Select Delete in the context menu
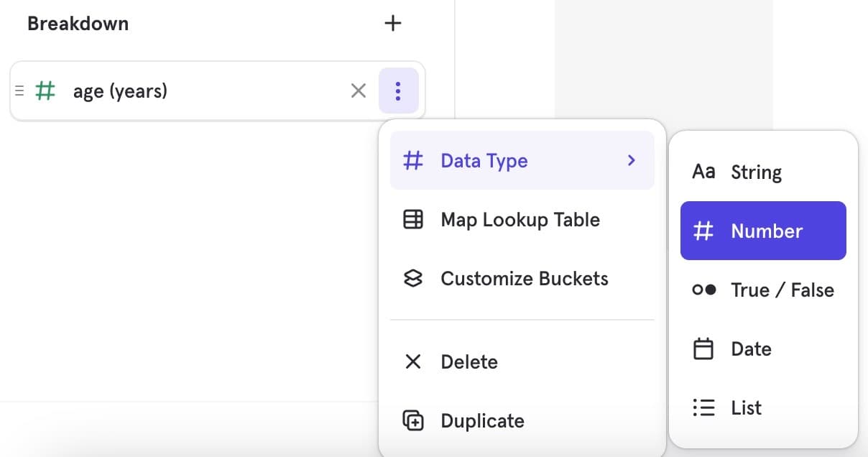Image resolution: width=868 pixels, height=457 pixels. [469, 361]
